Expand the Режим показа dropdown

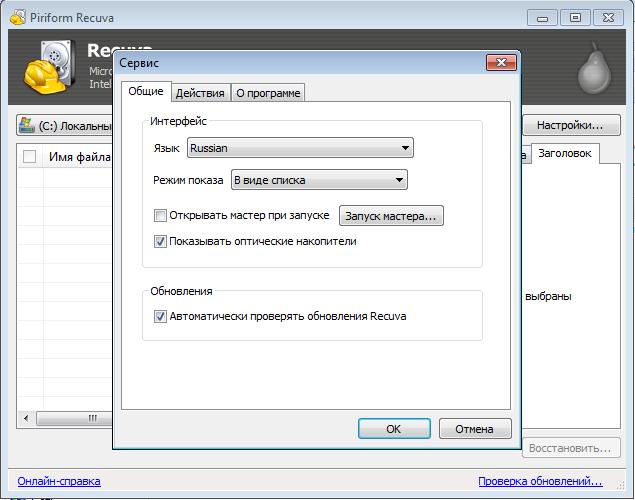click(x=319, y=180)
